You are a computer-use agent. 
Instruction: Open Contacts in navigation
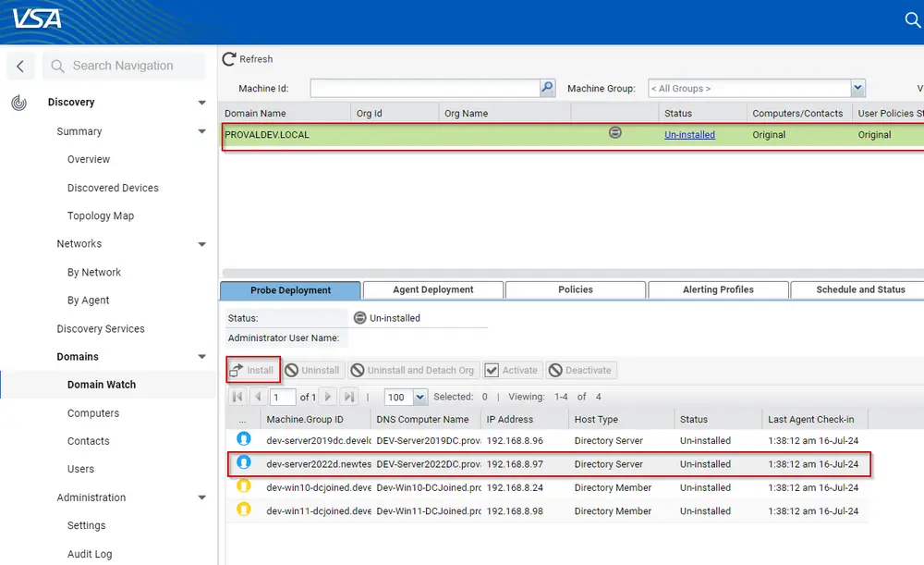click(89, 441)
